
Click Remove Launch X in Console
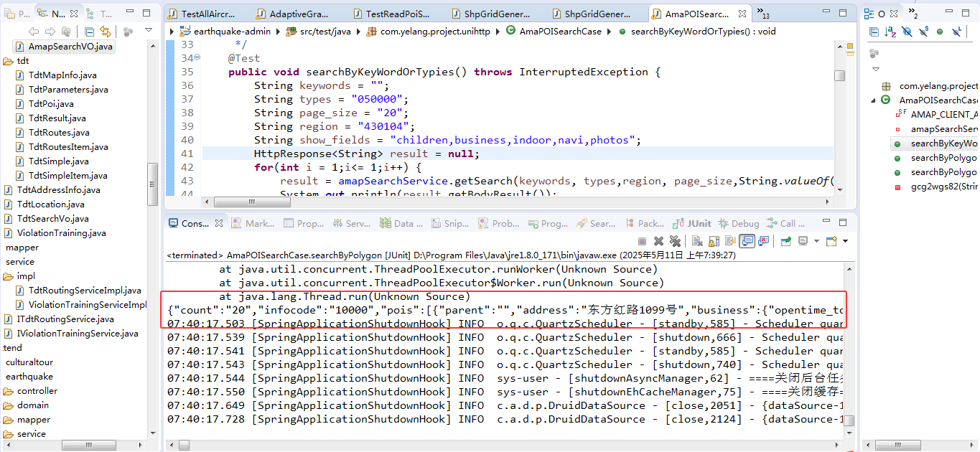658,242
